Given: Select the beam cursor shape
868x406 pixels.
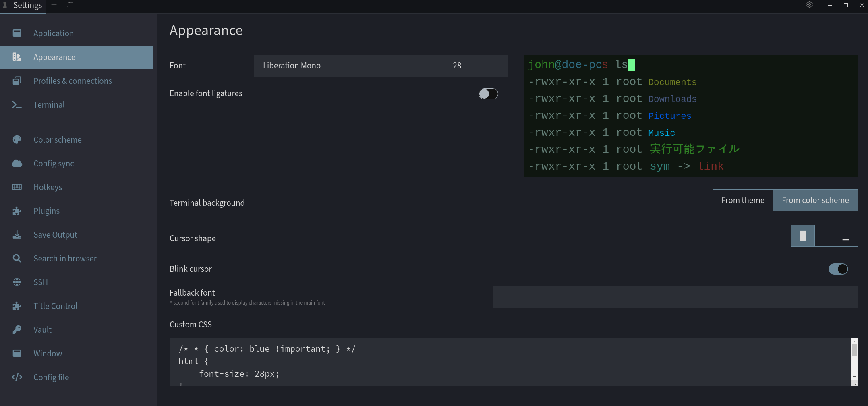Looking at the screenshot, I should (824, 236).
